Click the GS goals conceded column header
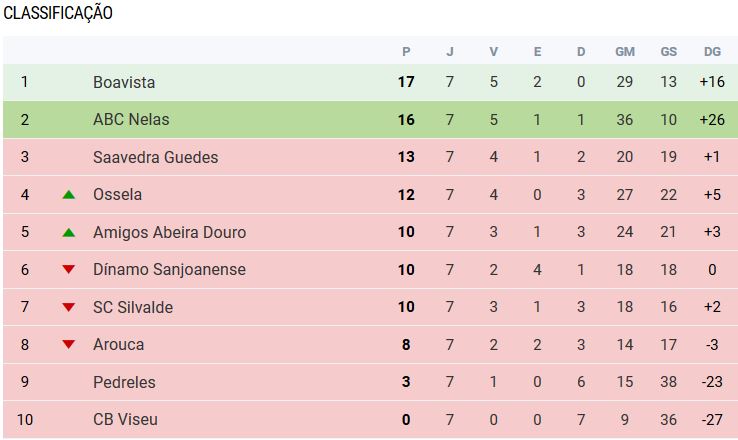Viewport: 738px width, 440px height. pos(668,51)
